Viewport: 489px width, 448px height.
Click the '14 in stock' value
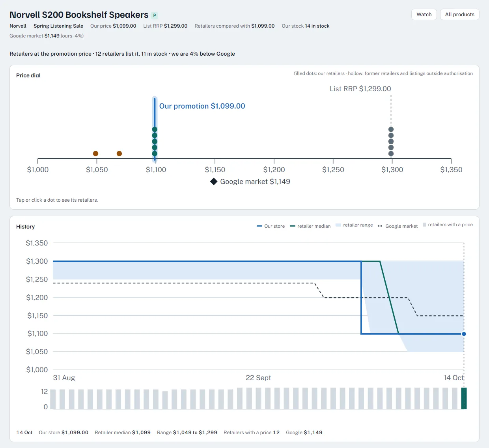(317, 26)
